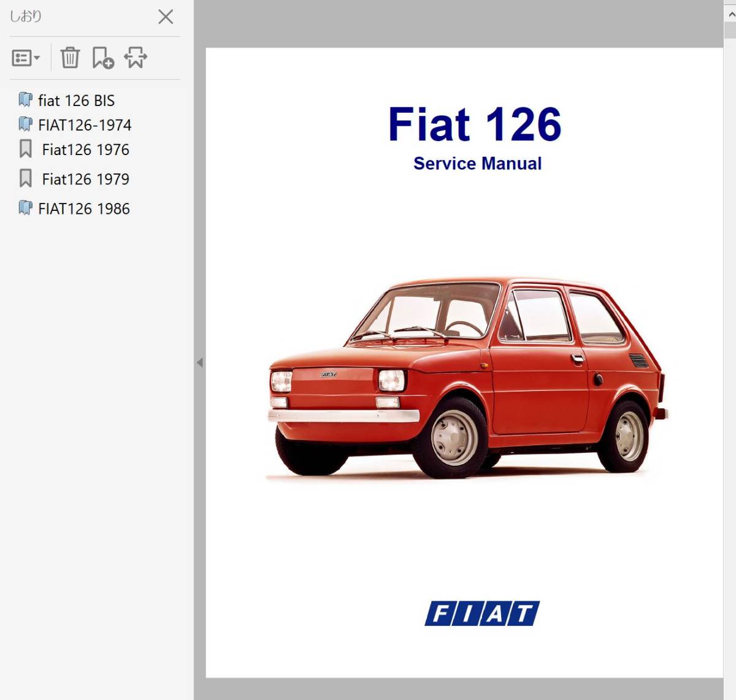Delete the selected bookmark with trash icon
Viewport: 736px width, 700px height.
coord(70,58)
